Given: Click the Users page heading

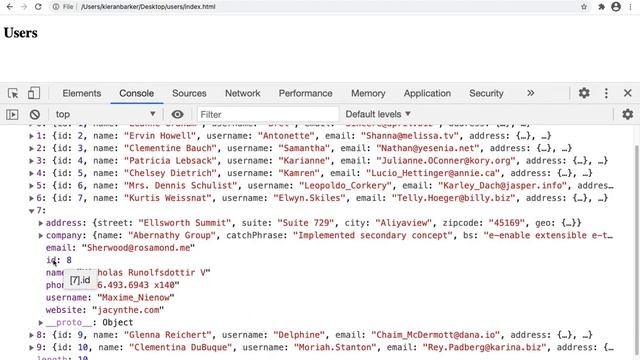Looking at the screenshot, I should pos(20,33).
